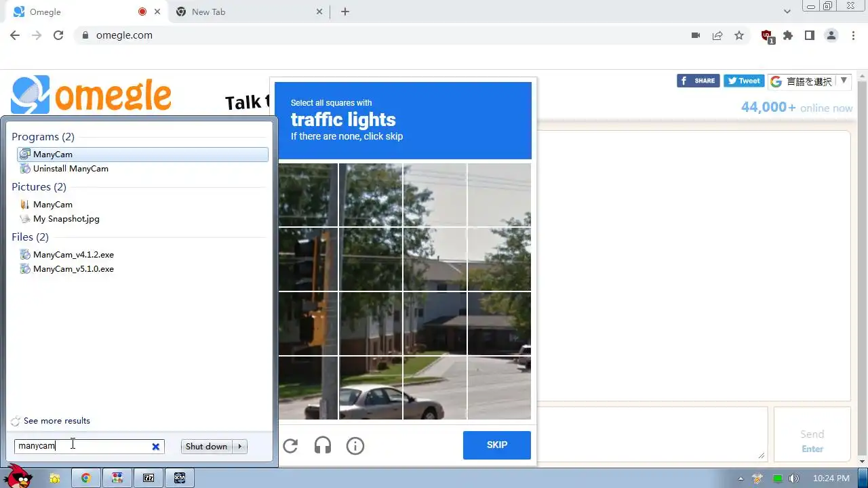Viewport: 868px width, 488px height.
Task: Open the Extensions puzzle icon
Action: point(788,35)
